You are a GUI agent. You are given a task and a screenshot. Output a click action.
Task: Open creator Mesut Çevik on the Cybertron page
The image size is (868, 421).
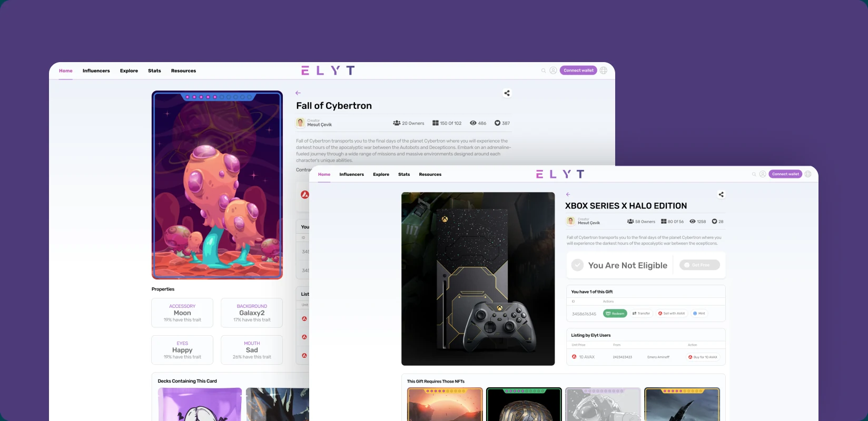pyautogui.click(x=315, y=123)
